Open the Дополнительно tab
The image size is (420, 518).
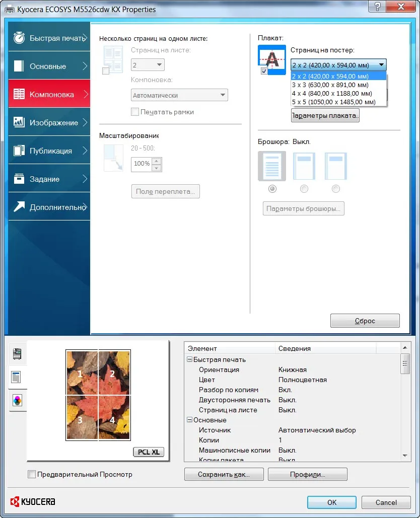[x=49, y=207]
